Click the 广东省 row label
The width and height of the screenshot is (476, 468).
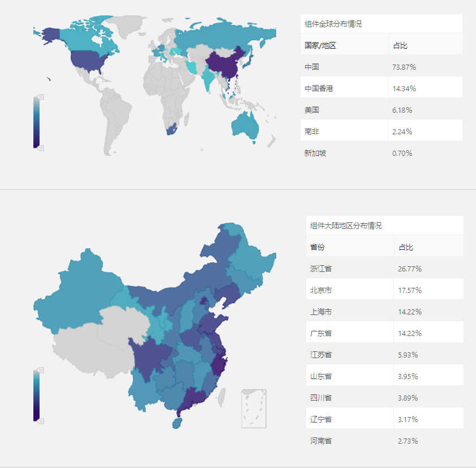(x=321, y=333)
